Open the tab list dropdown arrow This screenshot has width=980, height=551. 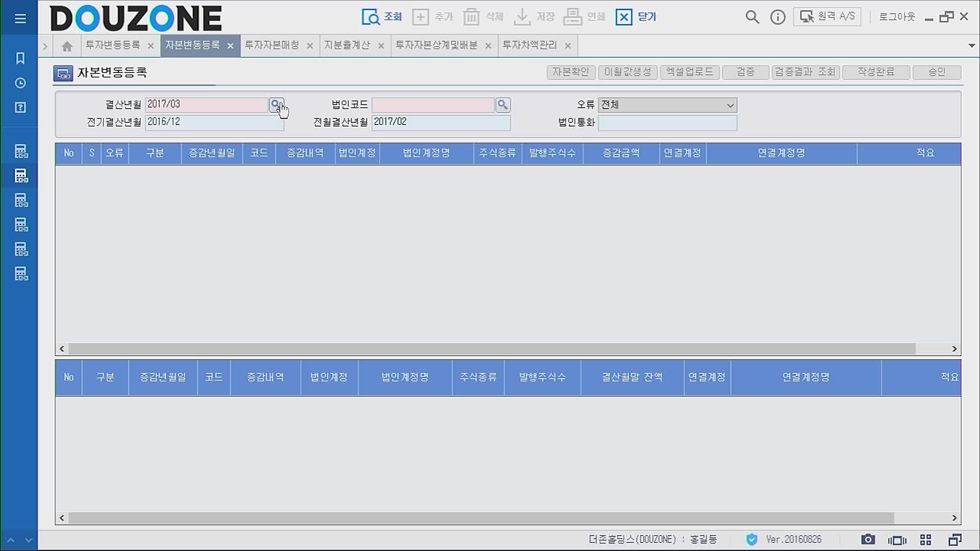[x=972, y=46]
